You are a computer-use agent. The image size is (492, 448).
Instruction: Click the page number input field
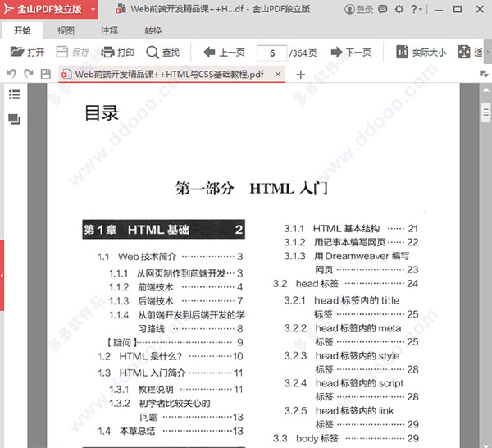pos(271,53)
